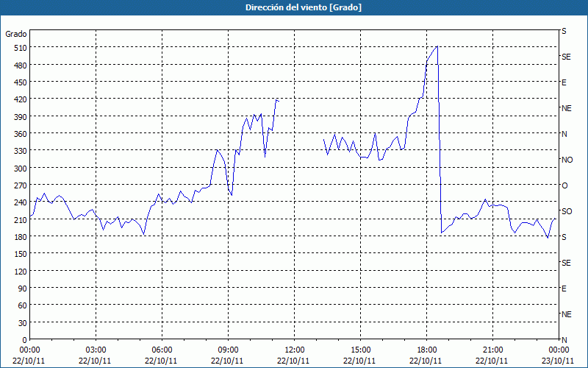
Task: Pick the 210 degree axis label
Action: 21,219
